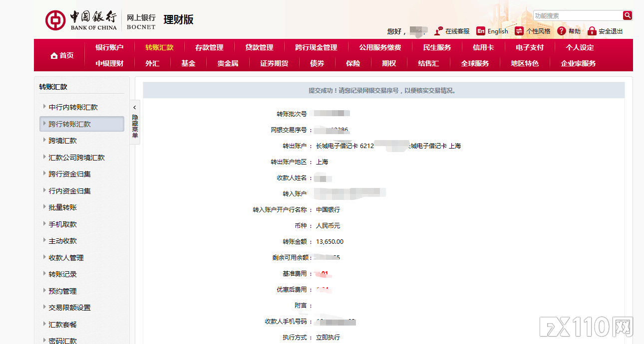The image size is (644, 344).
Task: Open 银行账户 menu in navigation bar
Action: tap(109, 47)
